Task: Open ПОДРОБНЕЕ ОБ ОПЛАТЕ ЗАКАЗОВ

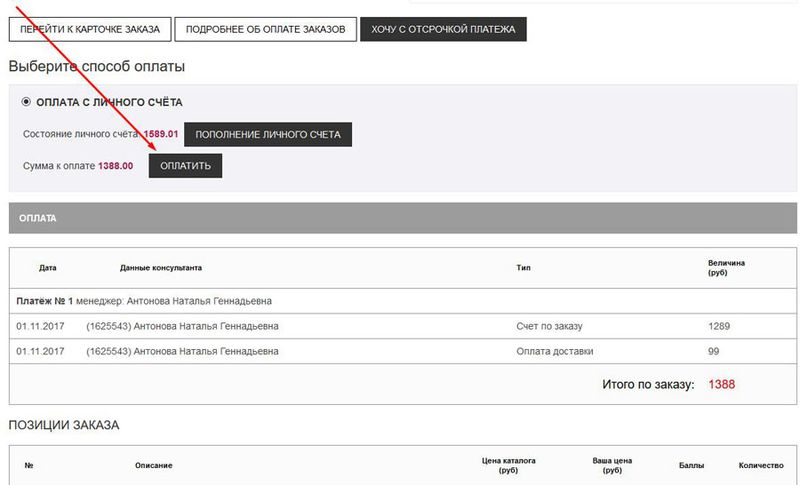Action: tap(265, 29)
